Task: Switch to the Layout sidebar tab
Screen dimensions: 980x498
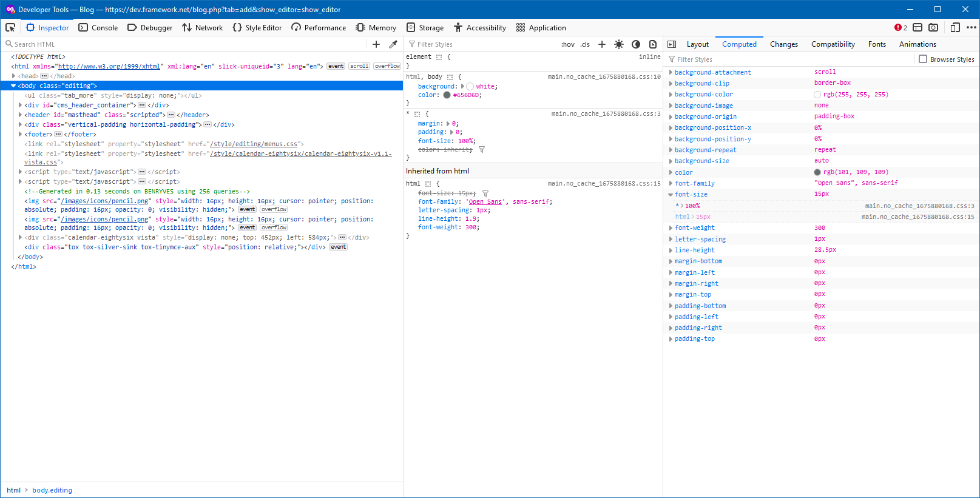Action: coord(698,44)
